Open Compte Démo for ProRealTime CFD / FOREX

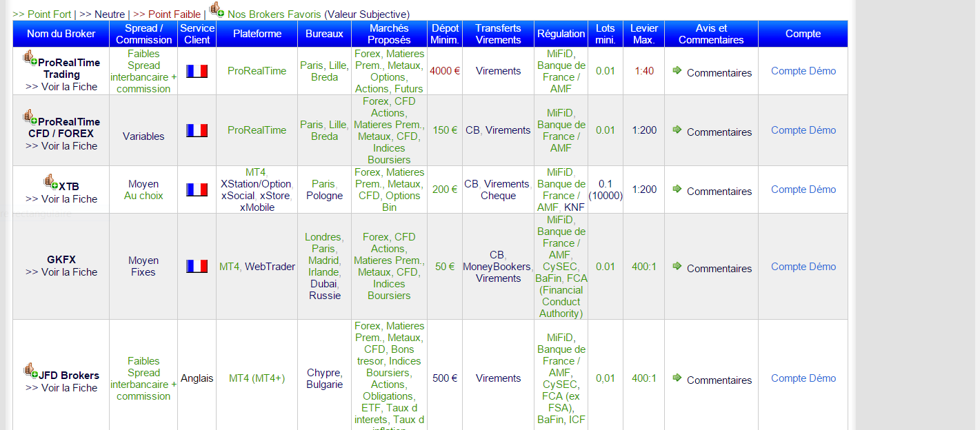(803, 130)
